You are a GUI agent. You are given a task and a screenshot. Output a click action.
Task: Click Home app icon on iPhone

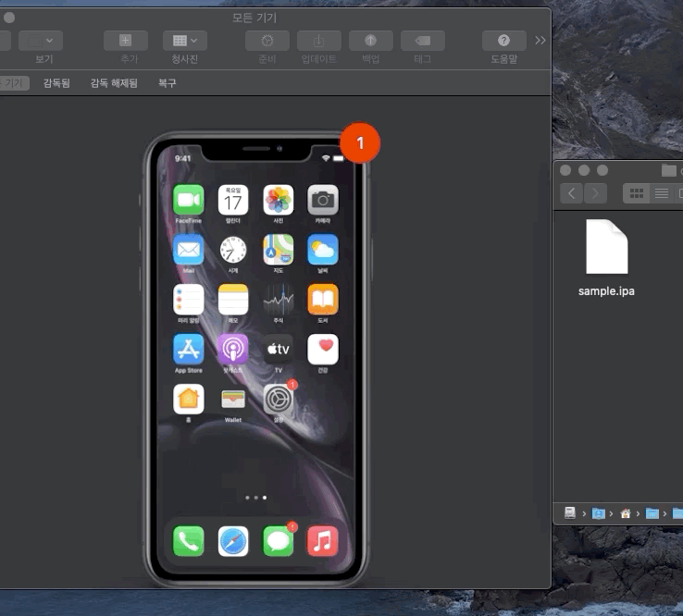(188, 400)
